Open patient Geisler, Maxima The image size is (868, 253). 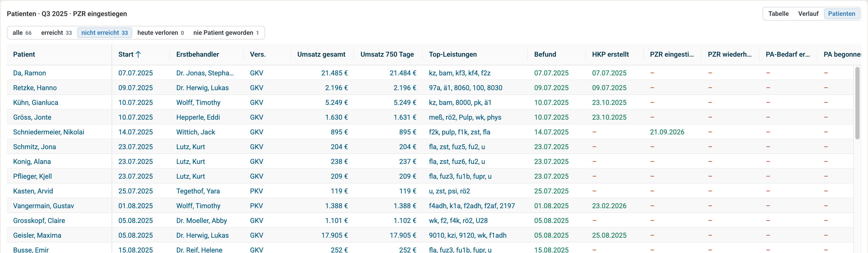[x=37, y=235]
